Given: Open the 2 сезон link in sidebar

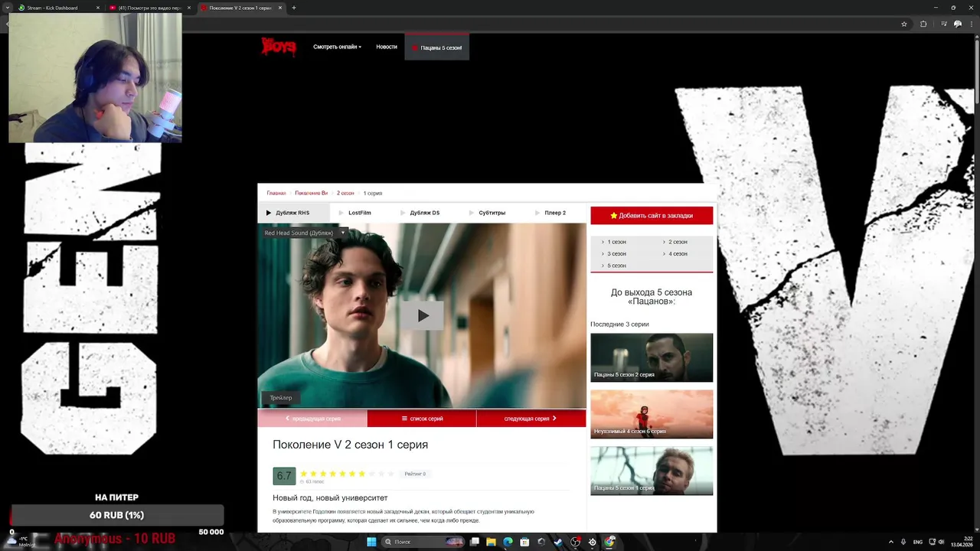Looking at the screenshot, I should point(678,242).
